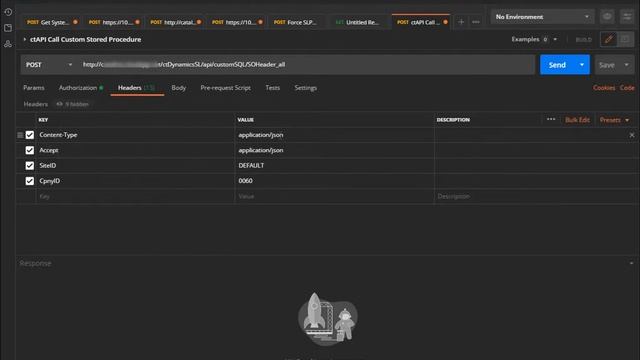Viewport: 640px width, 360px height.
Task: Open the HTTP method POST dropdown
Action: click(49, 65)
